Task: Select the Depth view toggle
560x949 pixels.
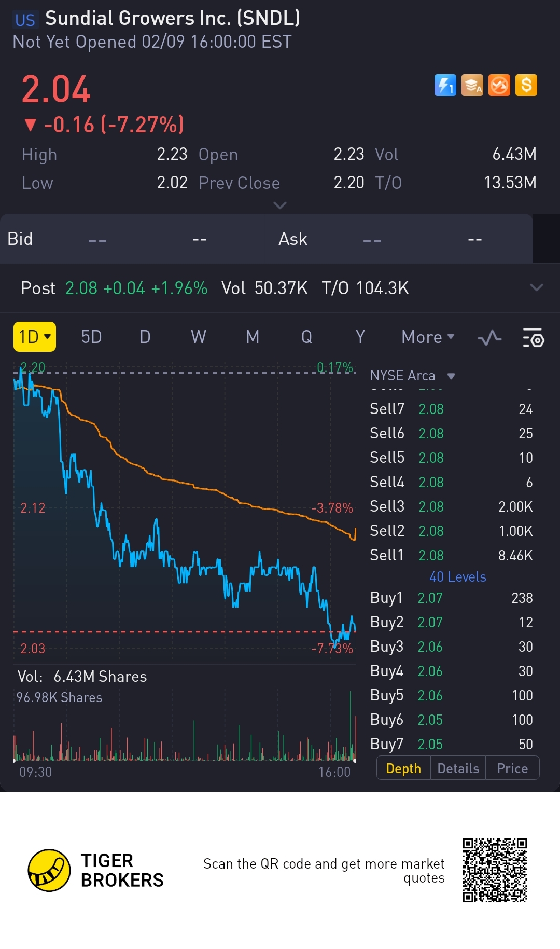Action: point(403,768)
